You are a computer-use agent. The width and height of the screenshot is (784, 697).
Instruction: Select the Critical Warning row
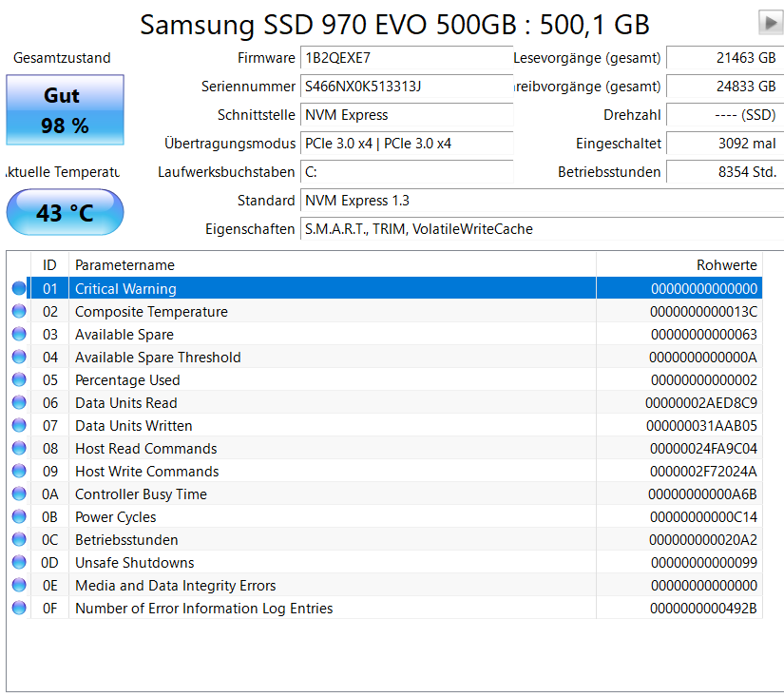coord(385,288)
